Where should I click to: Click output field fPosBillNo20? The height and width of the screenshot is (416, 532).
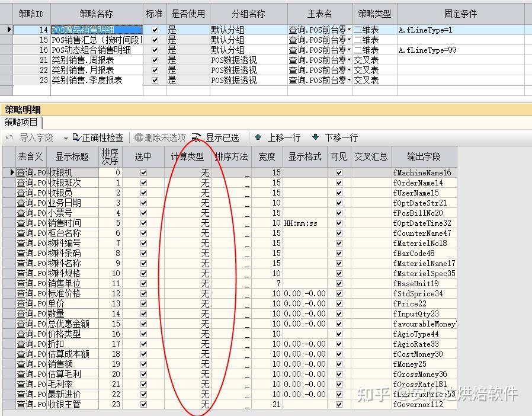424,213
